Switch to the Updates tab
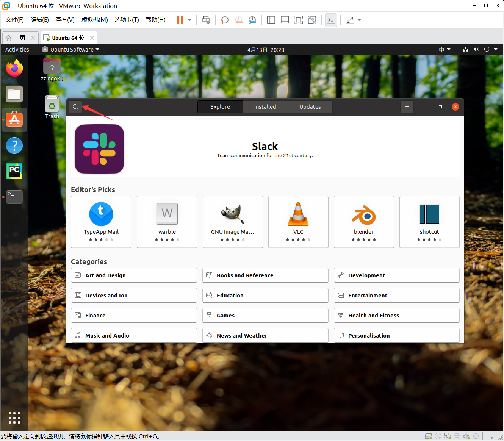Viewport: 504px width, 441px height. [x=310, y=107]
